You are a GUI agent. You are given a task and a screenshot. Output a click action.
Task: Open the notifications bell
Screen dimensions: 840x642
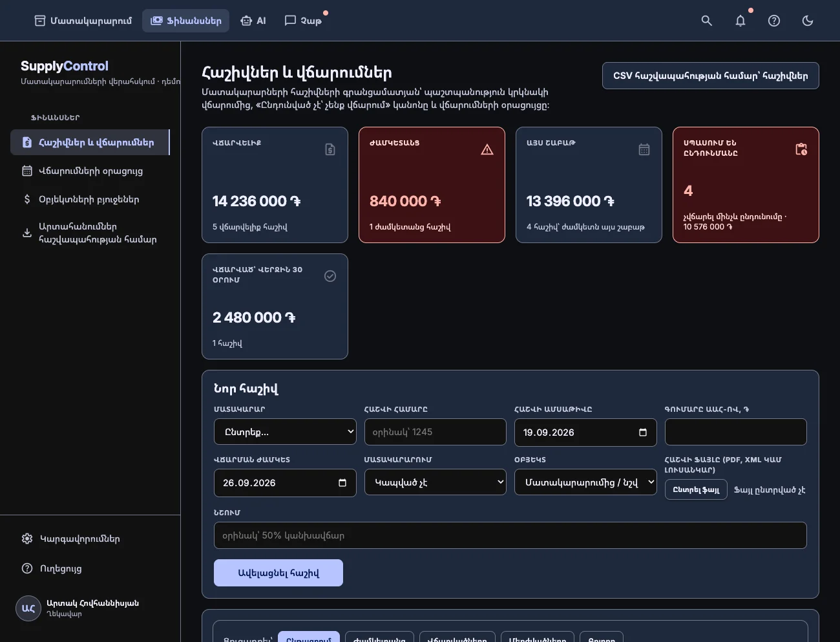coord(740,21)
